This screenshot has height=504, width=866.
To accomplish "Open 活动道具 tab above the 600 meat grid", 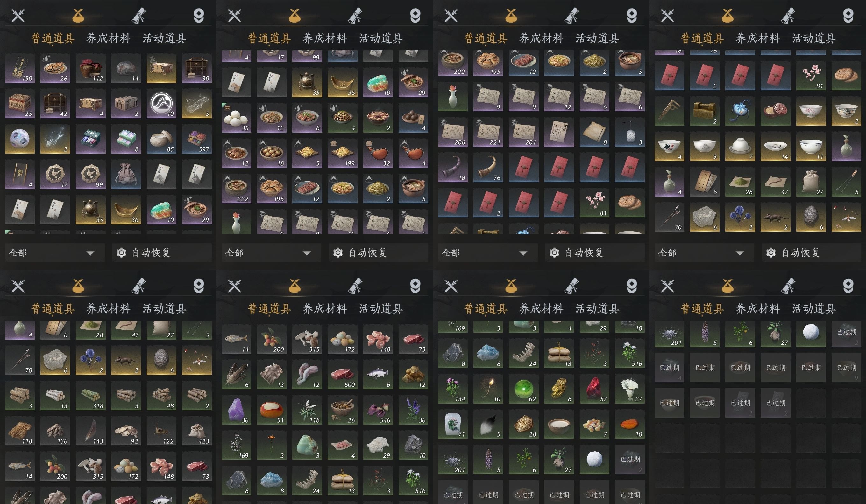I will coord(381,308).
